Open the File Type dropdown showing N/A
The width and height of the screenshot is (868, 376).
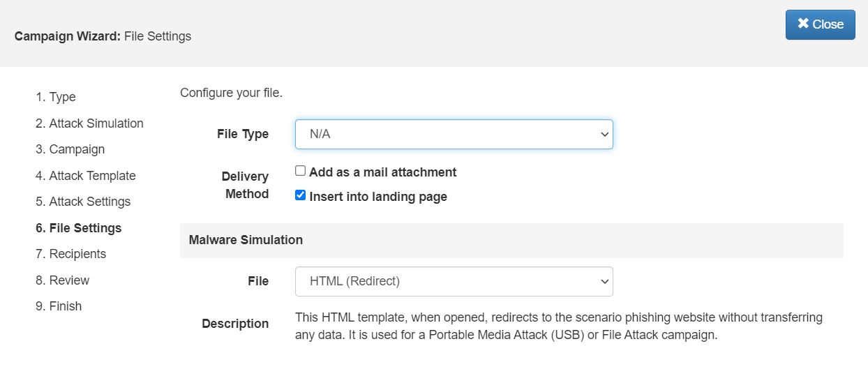tap(454, 134)
